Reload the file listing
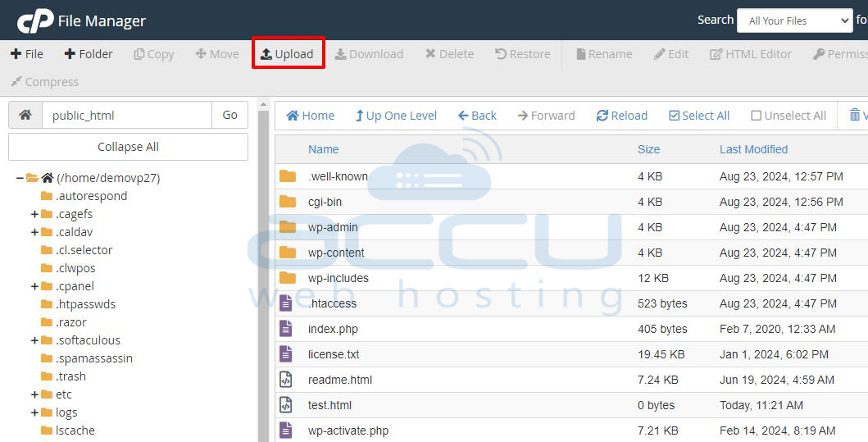Screen dimensions: 868x442 coord(621,116)
